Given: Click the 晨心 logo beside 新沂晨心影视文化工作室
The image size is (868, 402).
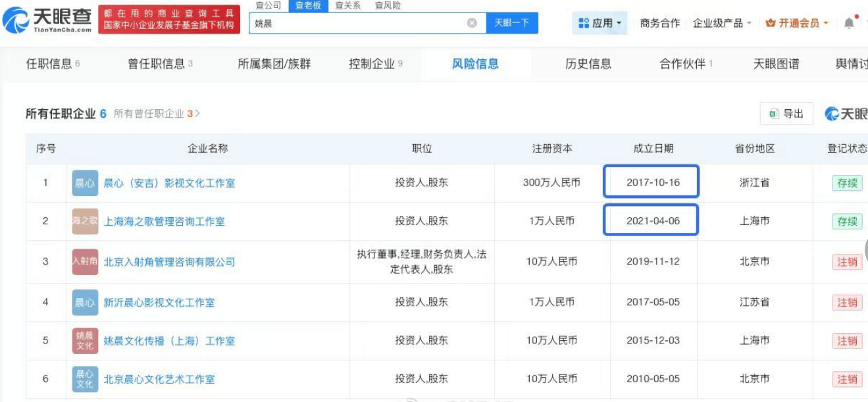Looking at the screenshot, I should pos(85,301).
